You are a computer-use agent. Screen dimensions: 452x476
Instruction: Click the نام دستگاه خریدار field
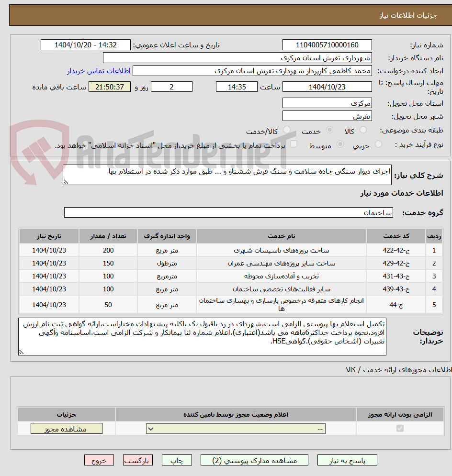pos(237,58)
